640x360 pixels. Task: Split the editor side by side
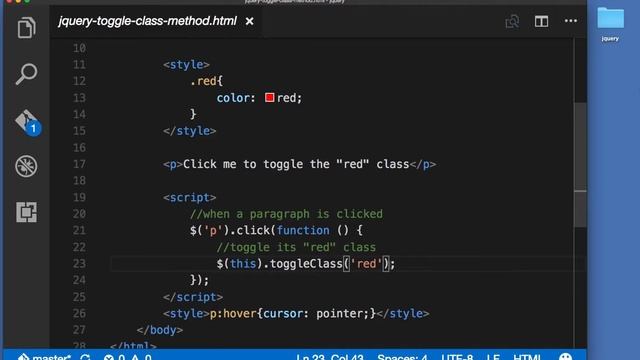coord(541,21)
